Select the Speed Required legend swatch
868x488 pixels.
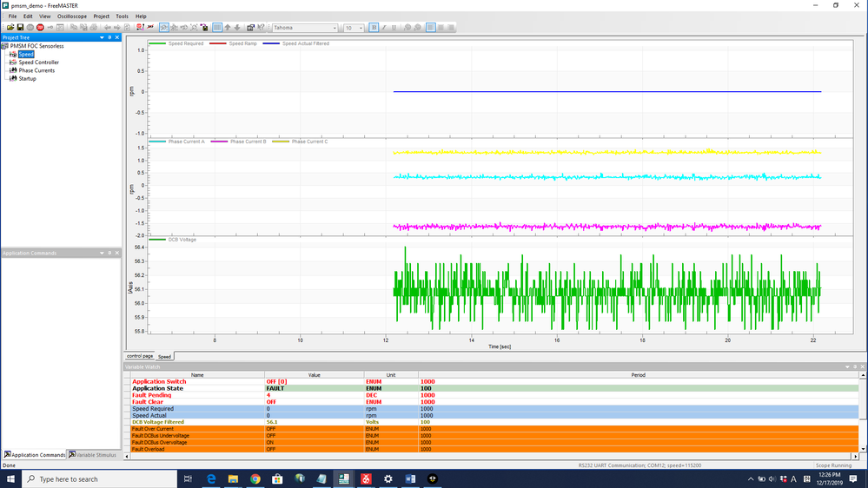click(157, 43)
